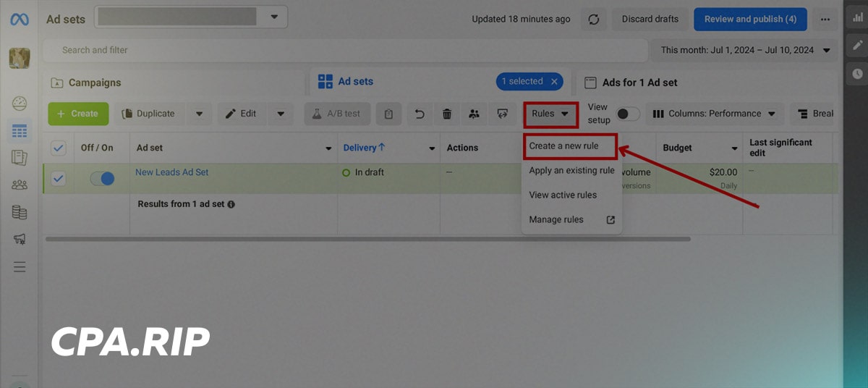The width and height of the screenshot is (868, 388).
Task: Clear the 1 selected filter with X
Action: pyautogui.click(x=555, y=82)
